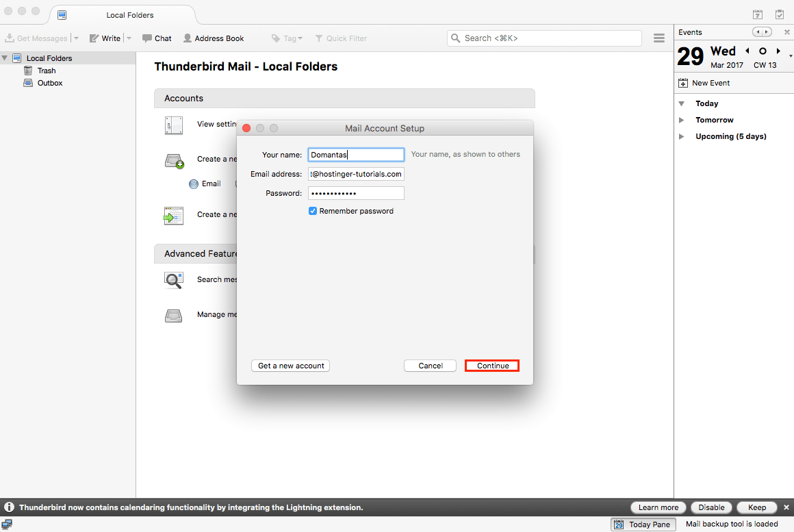Click the Password field
The width and height of the screenshot is (794, 532).
pos(356,193)
